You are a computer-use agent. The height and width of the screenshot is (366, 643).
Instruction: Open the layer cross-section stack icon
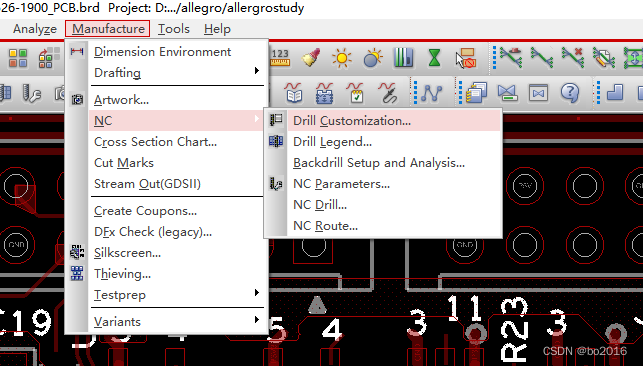coord(404,58)
